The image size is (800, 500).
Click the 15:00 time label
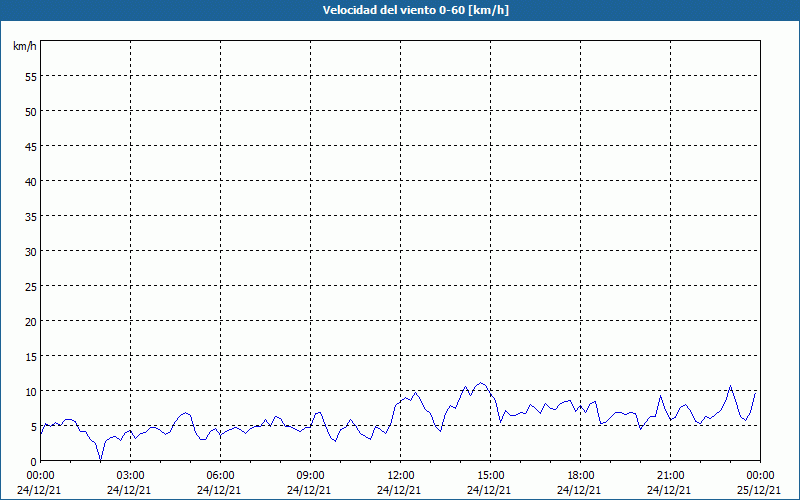pyautogui.click(x=490, y=476)
